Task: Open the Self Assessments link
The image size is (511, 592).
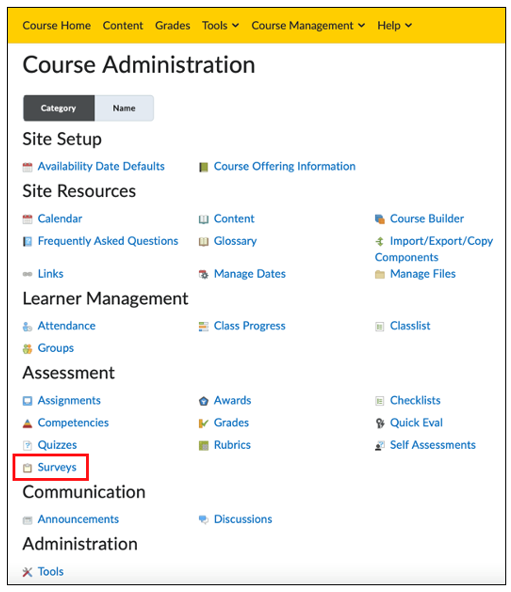Action: (432, 445)
